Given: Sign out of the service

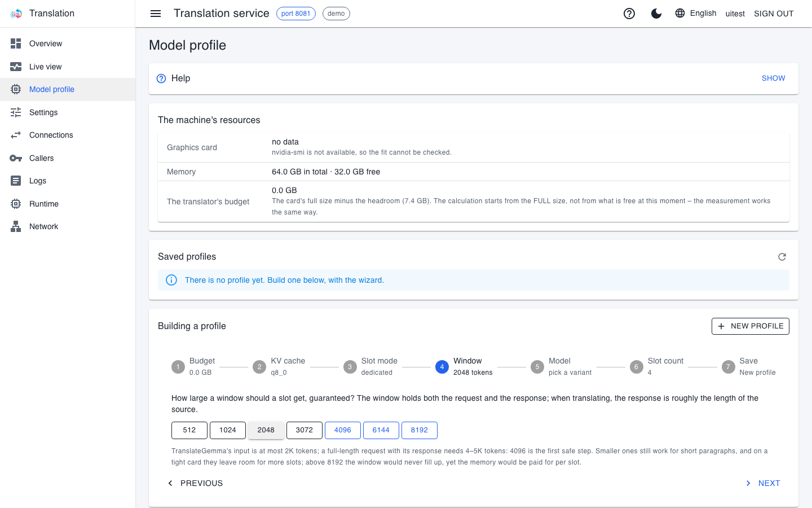Looking at the screenshot, I should [774, 14].
